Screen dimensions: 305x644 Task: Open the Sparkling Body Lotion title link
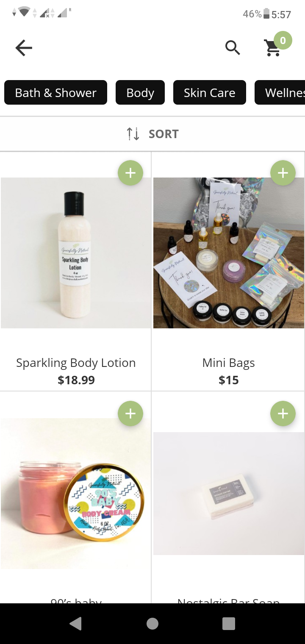click(76, 363)
